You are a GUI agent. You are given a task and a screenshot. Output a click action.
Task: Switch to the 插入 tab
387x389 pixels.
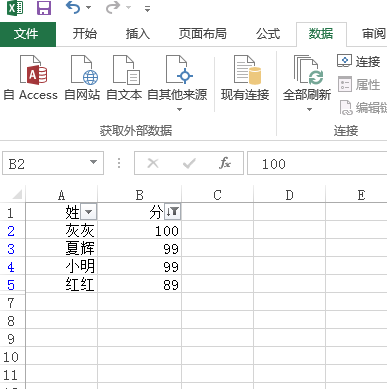coord(138,34)
